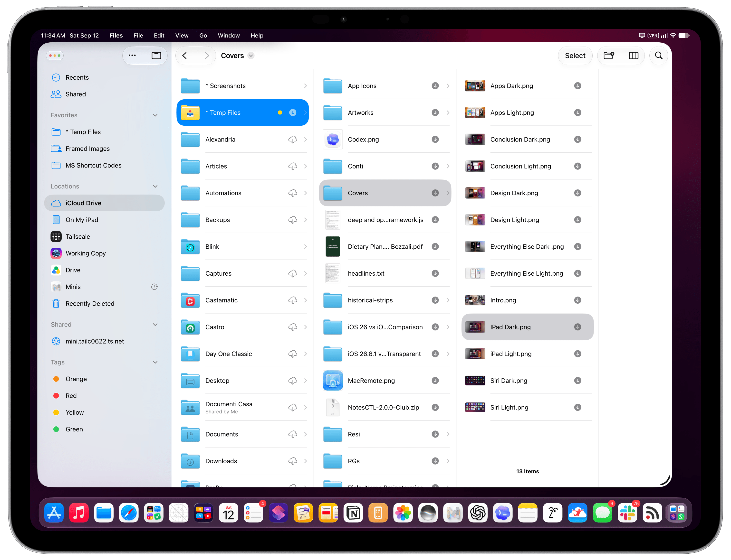Go forward with the right arrow
The width and height of the screenshot is (731, 560).
point(207,56)
